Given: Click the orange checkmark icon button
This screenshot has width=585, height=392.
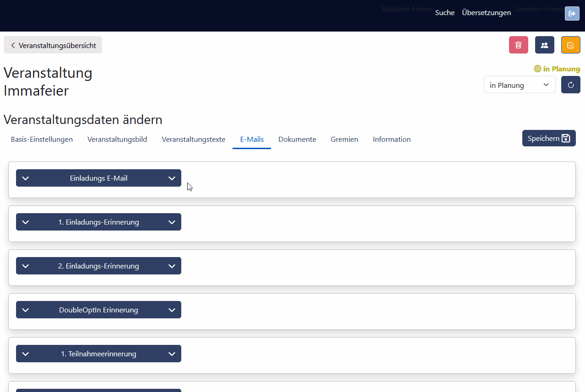Looking at the screenshot, I should point(570,45).
